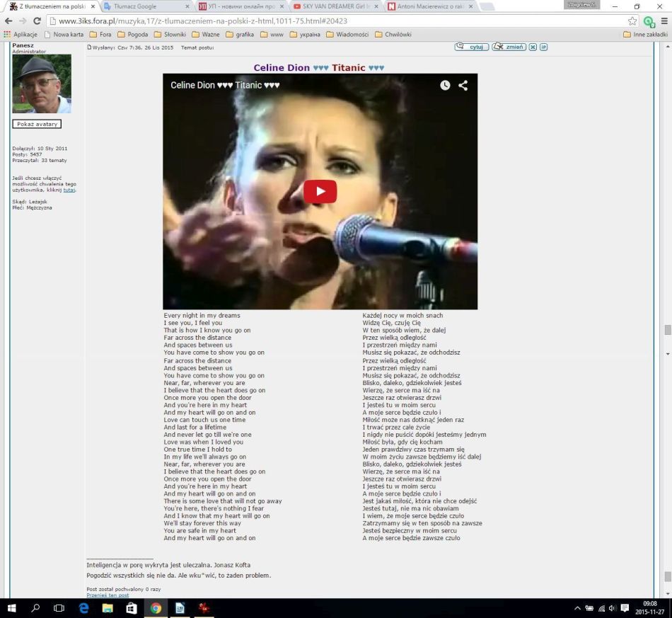Open the taskbar clock and date
Image resolution: width=672 pixels, height=618 pixels.
[x=649, y=608]
